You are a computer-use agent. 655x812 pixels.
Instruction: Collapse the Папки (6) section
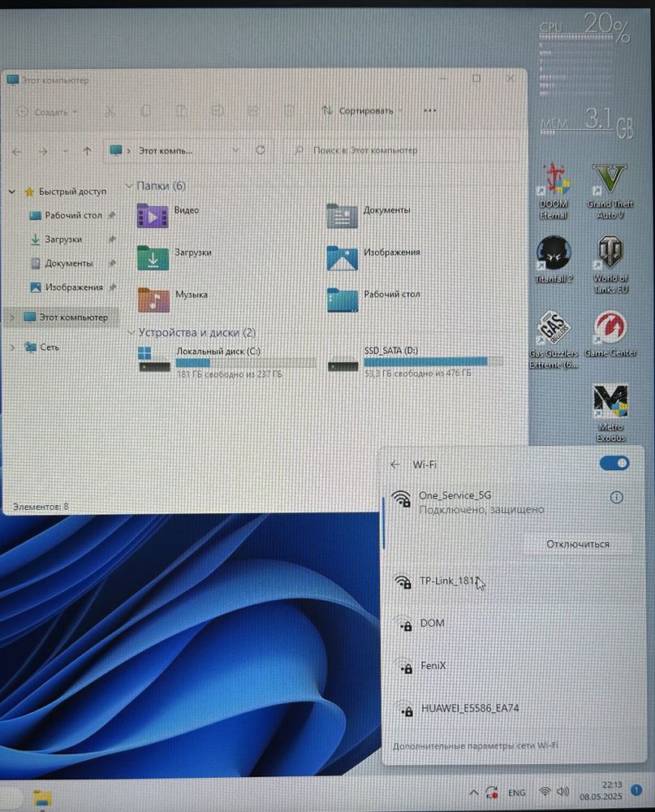(x=130, y=185)
